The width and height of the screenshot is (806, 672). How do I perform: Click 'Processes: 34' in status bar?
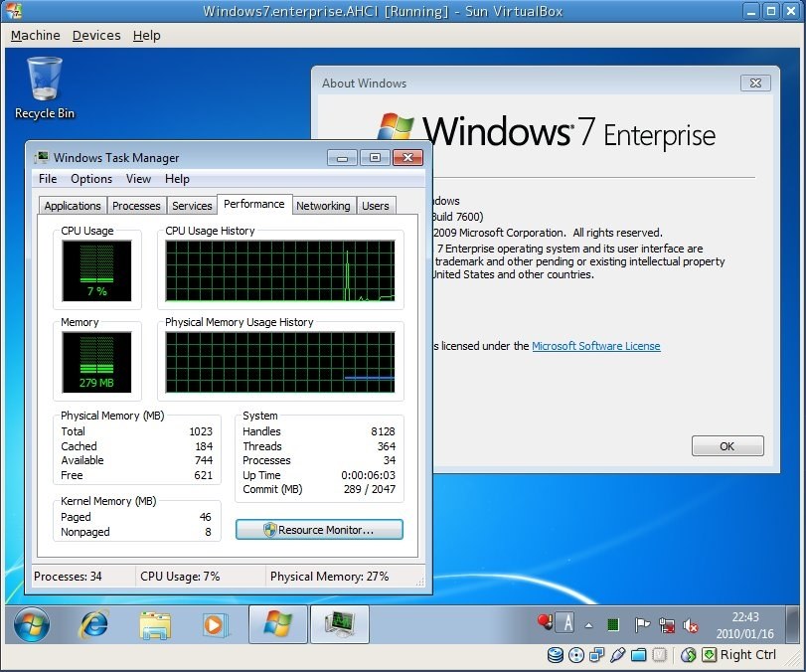68,577
